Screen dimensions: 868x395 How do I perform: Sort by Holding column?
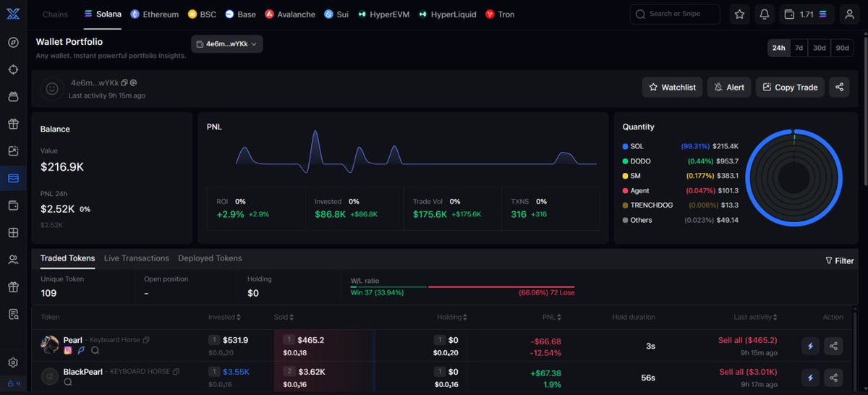(x=451, y=317)
